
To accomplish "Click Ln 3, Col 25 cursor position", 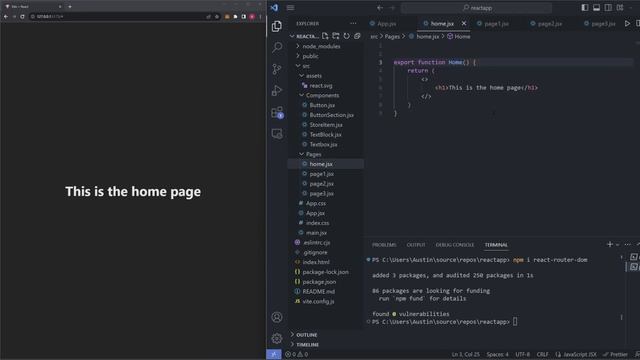I will tap(465, 354).
